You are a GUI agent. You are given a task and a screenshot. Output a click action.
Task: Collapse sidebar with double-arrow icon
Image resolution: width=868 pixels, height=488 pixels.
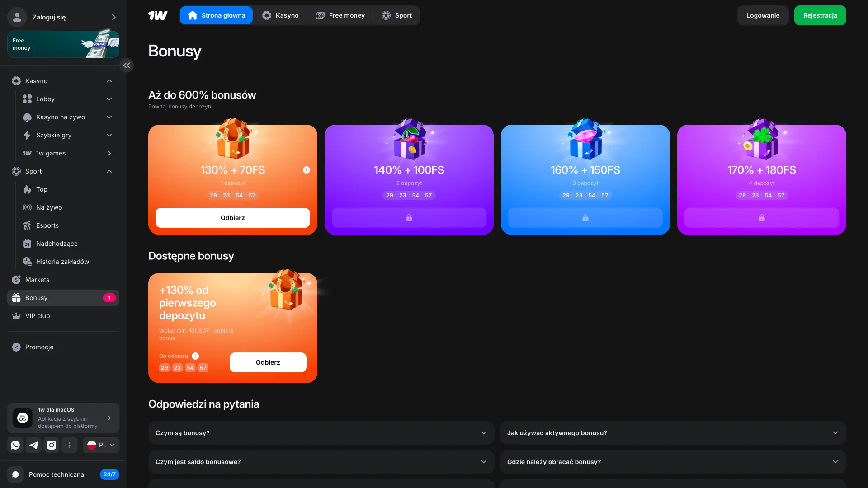(x=127, y=66)
